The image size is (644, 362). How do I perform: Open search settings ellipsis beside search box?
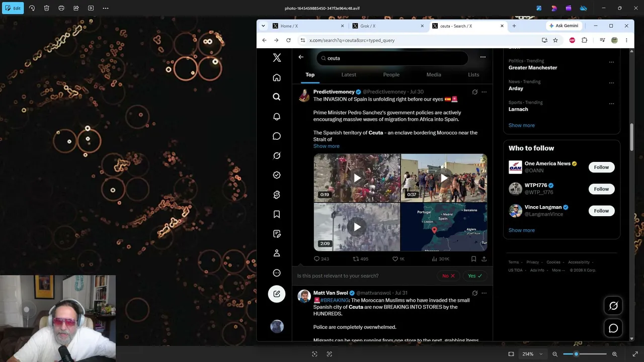pyautogui.click(x=483, y=57)
